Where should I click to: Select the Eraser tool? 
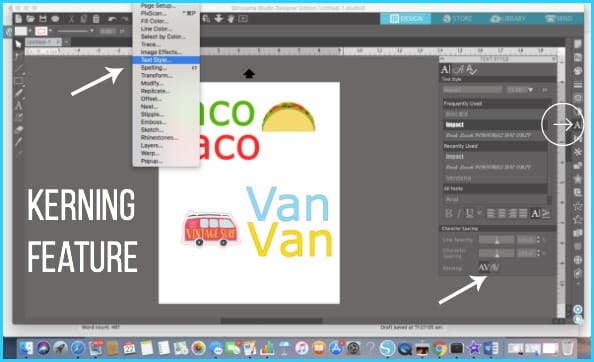pos(18,130)
